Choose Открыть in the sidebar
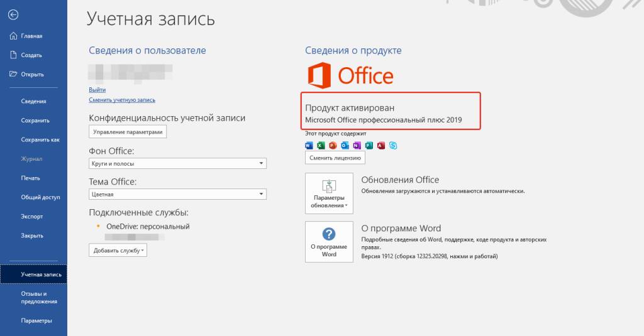 coord(33,74)
